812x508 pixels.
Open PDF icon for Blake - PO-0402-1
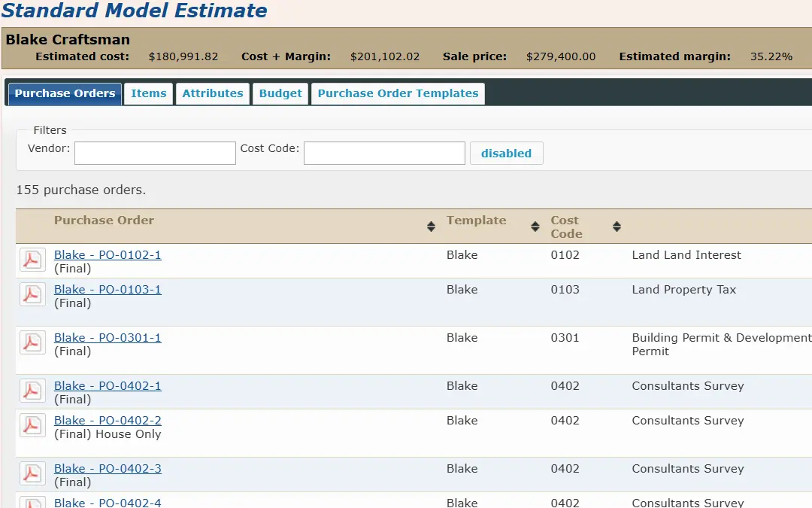point(32,391)
